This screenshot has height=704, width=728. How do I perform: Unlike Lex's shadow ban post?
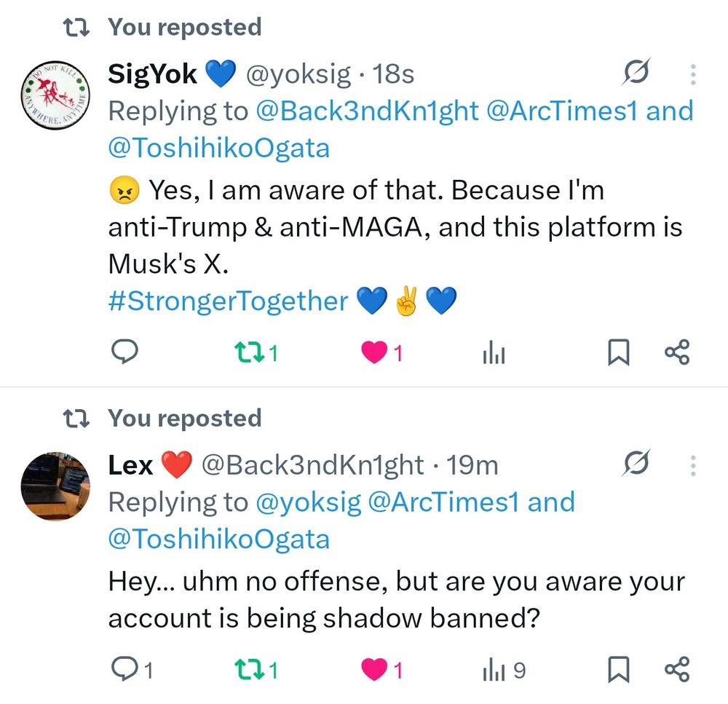point(374,668)
